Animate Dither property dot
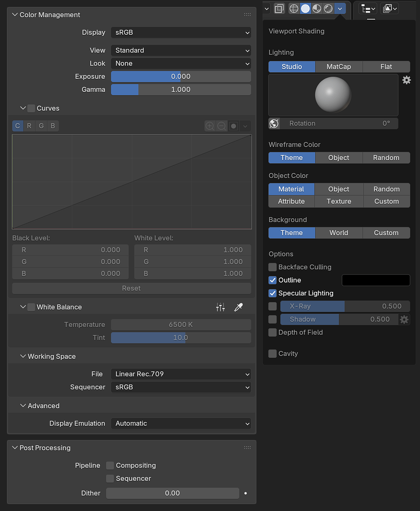 click(246, 494)
